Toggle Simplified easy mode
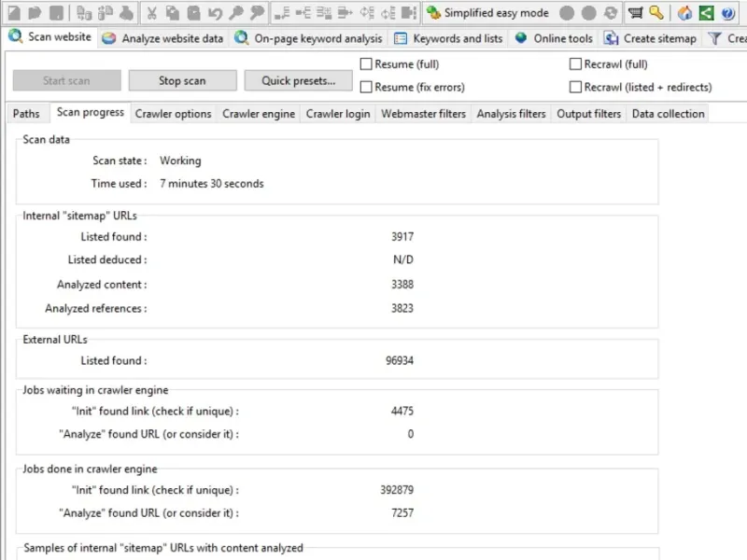The image size is (747, 560). coord(487,13)
